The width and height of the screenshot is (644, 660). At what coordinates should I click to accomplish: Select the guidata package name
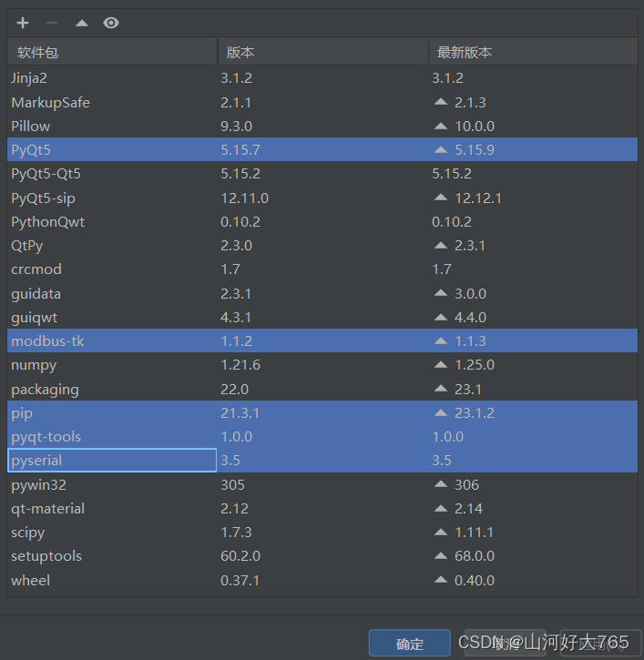(x=36, y=294)
